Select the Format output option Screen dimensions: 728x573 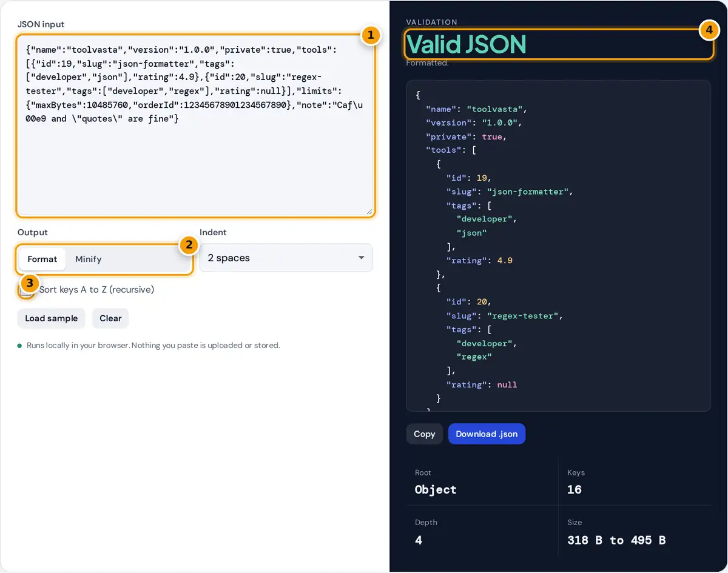(x=42, y=259)
